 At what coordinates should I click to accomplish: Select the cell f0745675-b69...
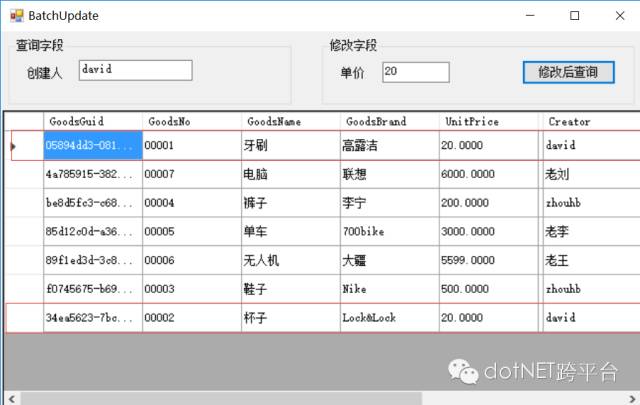(x=93, y=289)
